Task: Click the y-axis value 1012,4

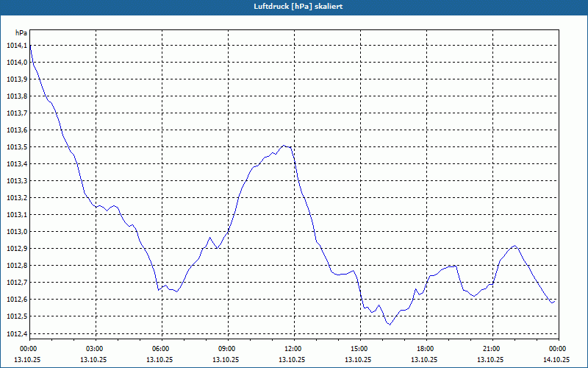Action: click(17, 334)
